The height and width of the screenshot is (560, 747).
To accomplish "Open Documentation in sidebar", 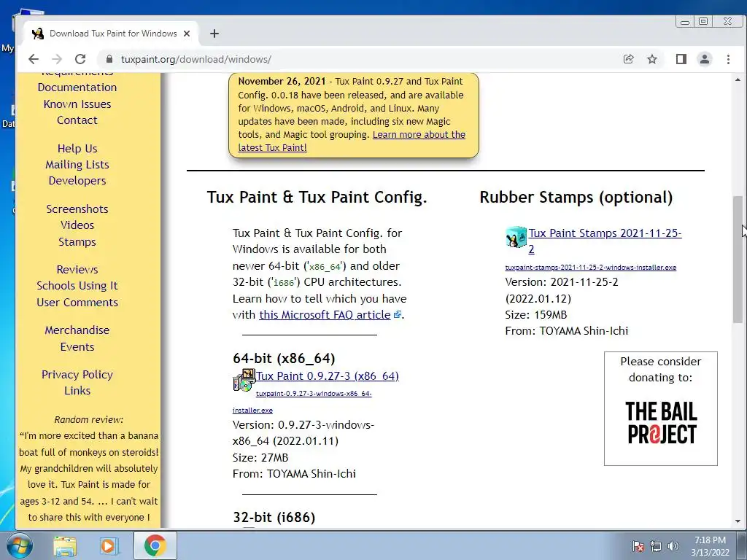I will tap(77, 87).
